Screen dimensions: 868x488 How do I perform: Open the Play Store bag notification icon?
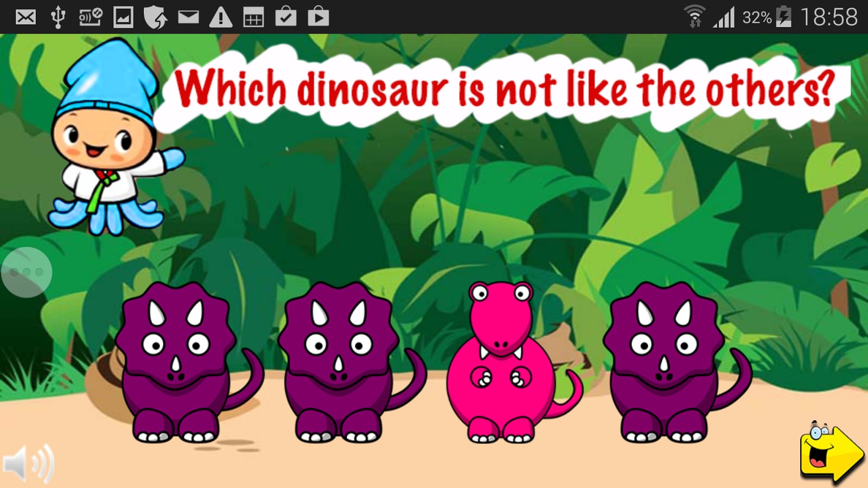[318, 17]
